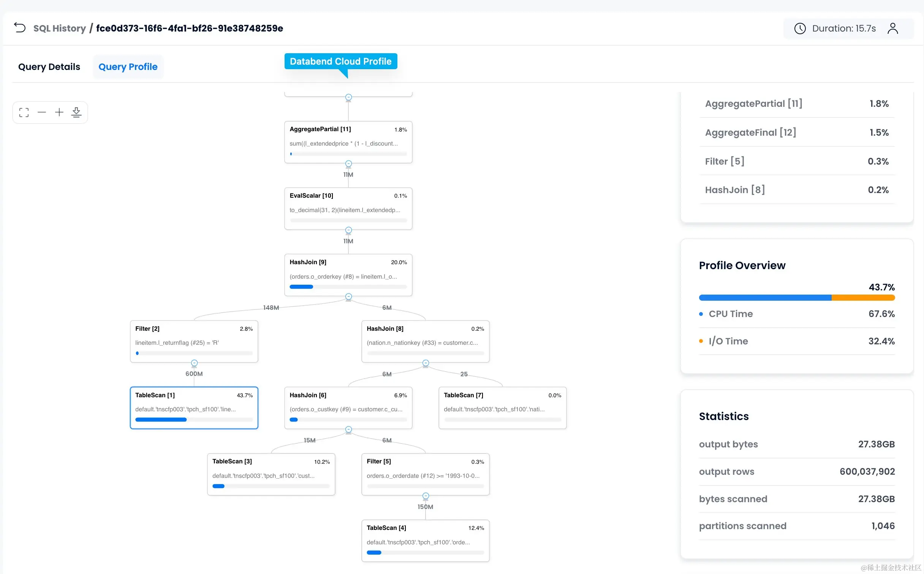The image size is (924, 574).
Task: Click the CPU/I/O time overview bar
Action: pos(797,298)
